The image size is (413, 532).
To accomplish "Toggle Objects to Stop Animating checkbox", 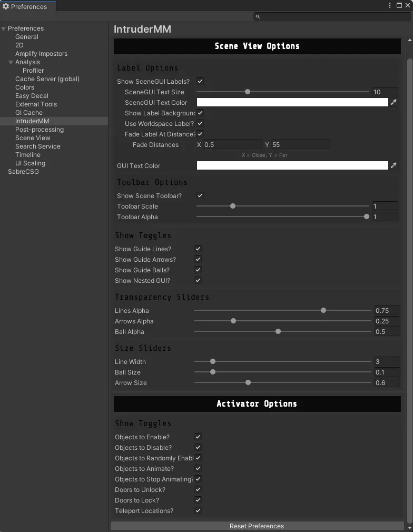I will [198, 479].
